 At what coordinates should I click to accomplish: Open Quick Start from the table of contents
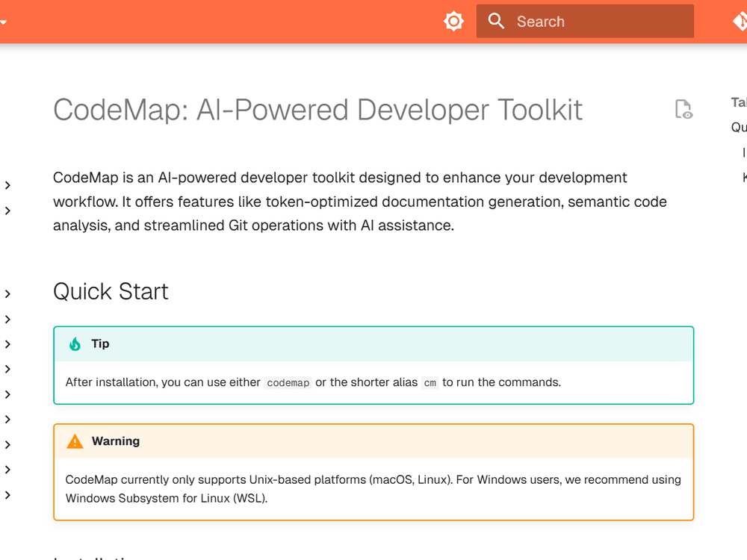tap(739, 127)
